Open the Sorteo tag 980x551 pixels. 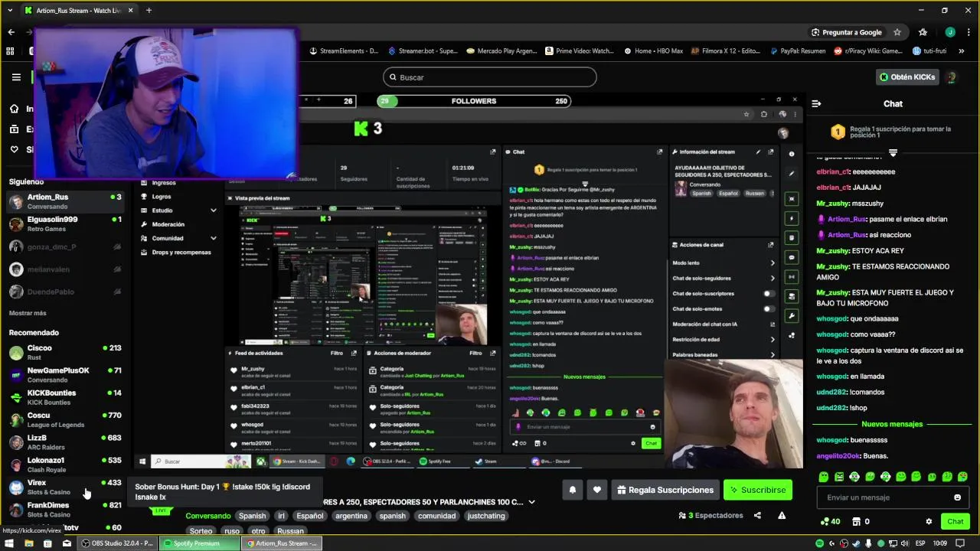pyautogui.click(x=201, y=530)
